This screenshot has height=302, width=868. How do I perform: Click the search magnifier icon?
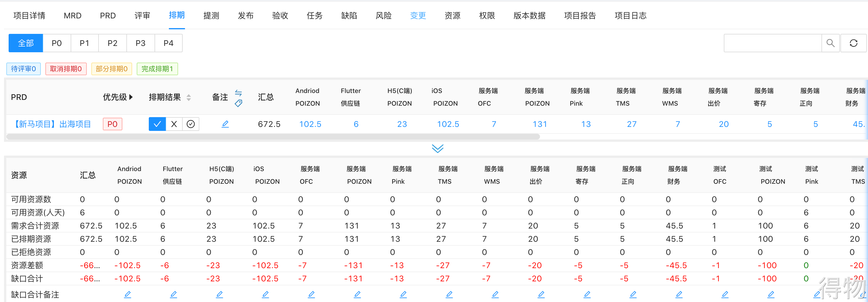(x=830, y=43)
